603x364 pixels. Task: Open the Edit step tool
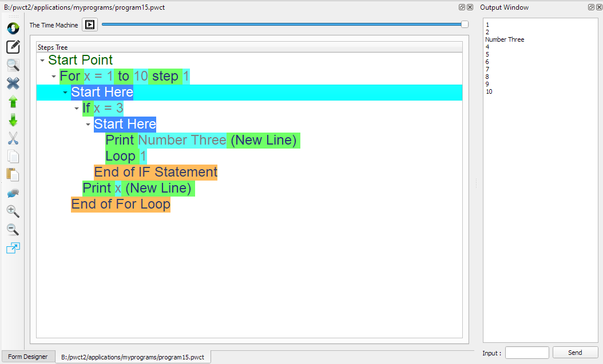click(x=13, y=47)
